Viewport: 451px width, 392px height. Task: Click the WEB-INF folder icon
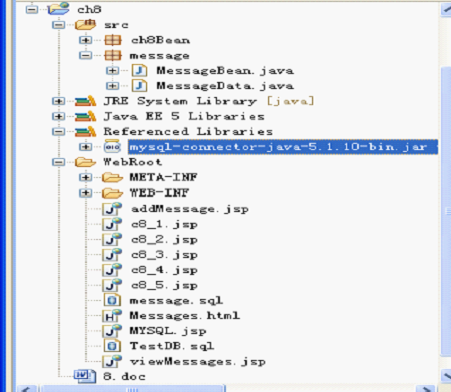112,192
